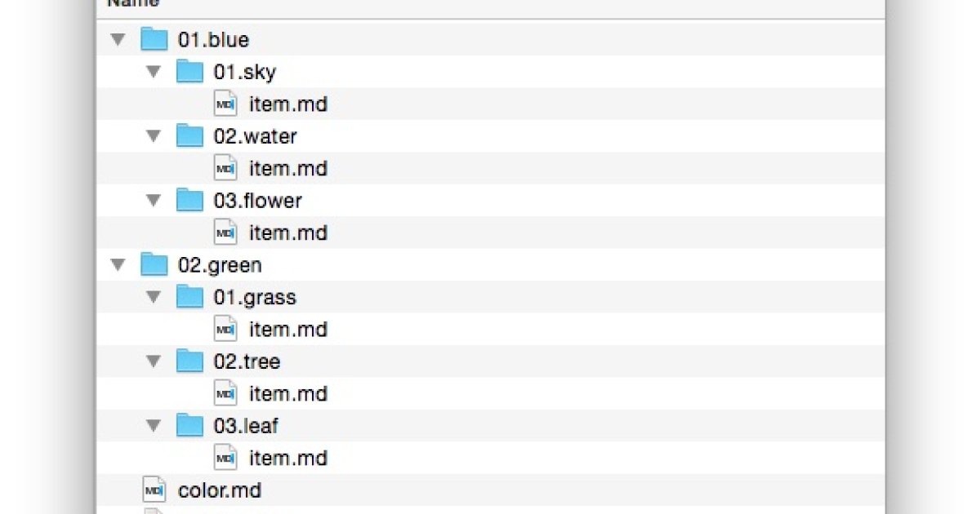
Task: Click the 03.flower folder icon
Action: click(190, 200)
